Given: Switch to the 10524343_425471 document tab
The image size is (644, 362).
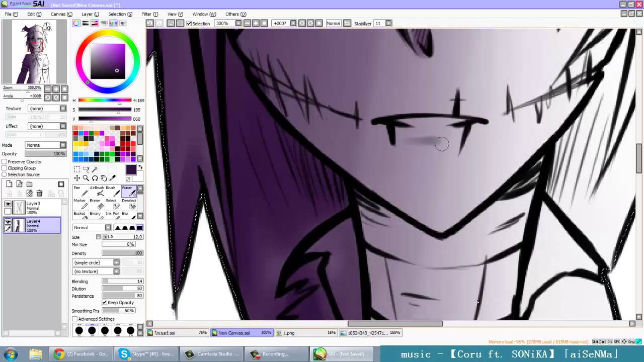Looking at the screenshot, I should pyautogui.click(x=370, y=333).
